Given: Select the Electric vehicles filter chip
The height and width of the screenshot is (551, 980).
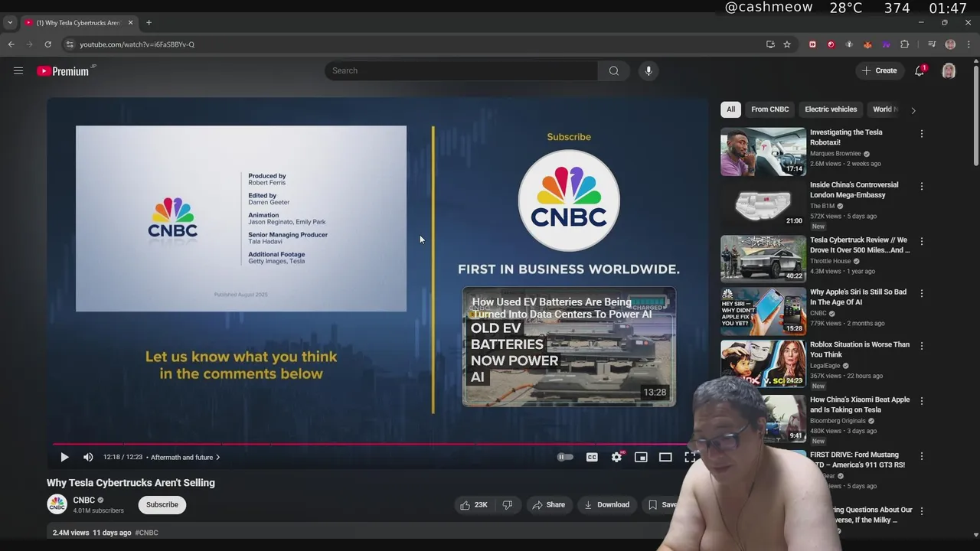Looking at the screenshot, I should pos(831,109).
